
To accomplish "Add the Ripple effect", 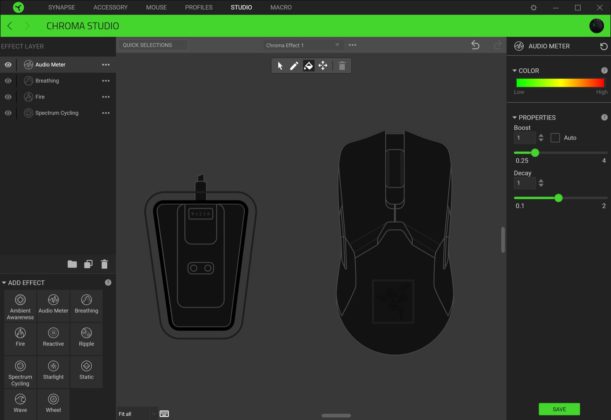I will (x=86, y=336).
